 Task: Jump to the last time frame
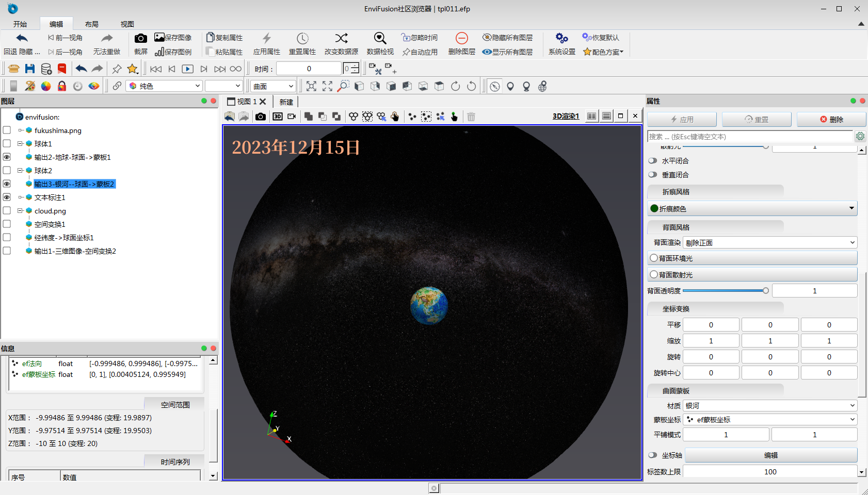point(220,69)
